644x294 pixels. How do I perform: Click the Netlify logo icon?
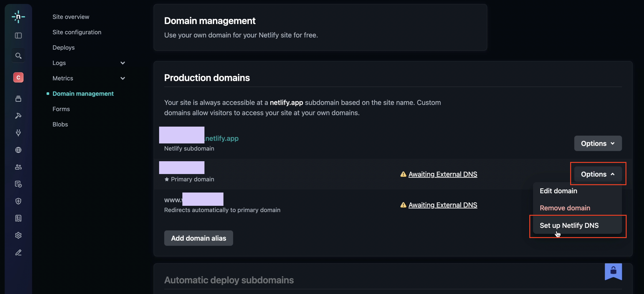click(18, 17)
